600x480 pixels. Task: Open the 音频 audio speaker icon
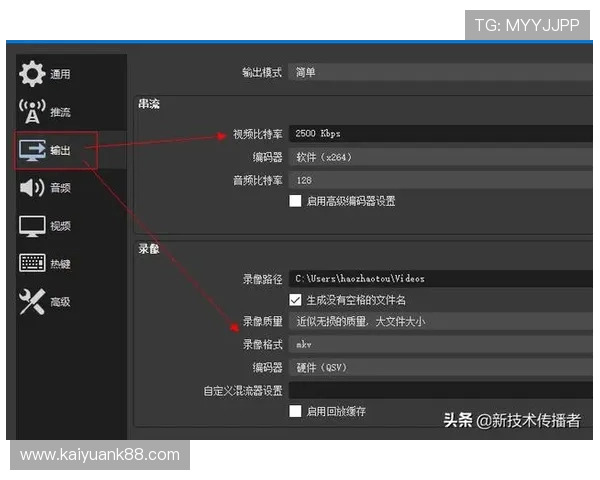coord(32,188)
